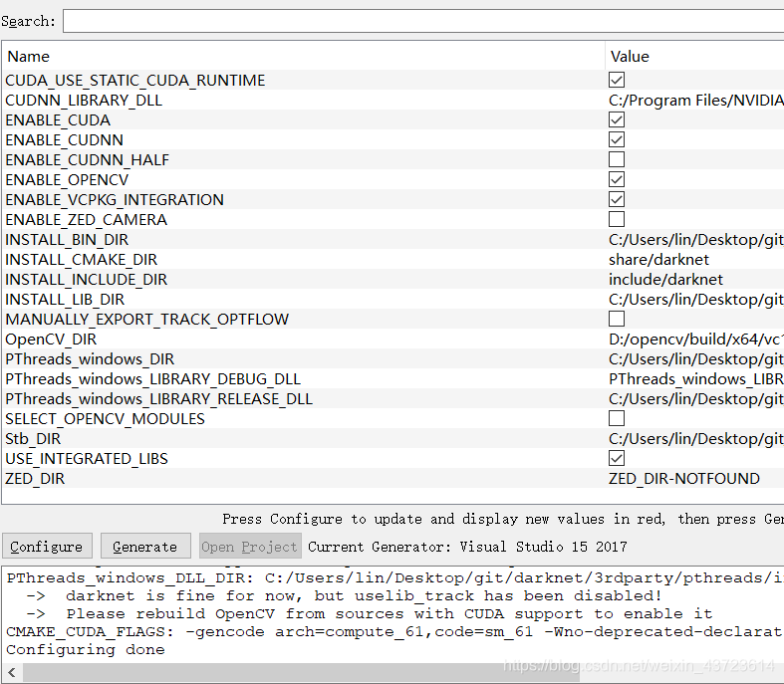The image size is (784, 684).
Task: Check SELECT_OPENCV_MODULES box
Action: point(617,418)
